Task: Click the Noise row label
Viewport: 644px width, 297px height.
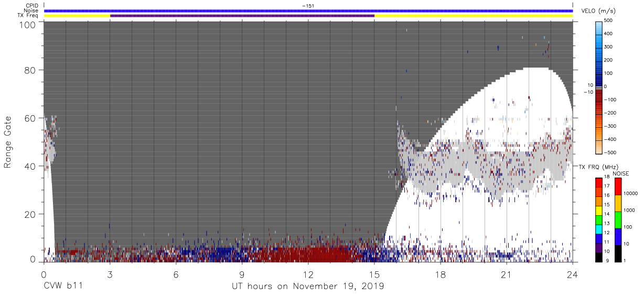Action: tap(30, 10)
